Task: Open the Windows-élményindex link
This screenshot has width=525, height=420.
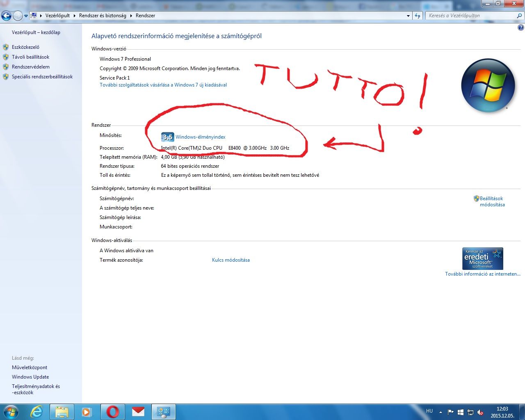Action: point(201,137)
